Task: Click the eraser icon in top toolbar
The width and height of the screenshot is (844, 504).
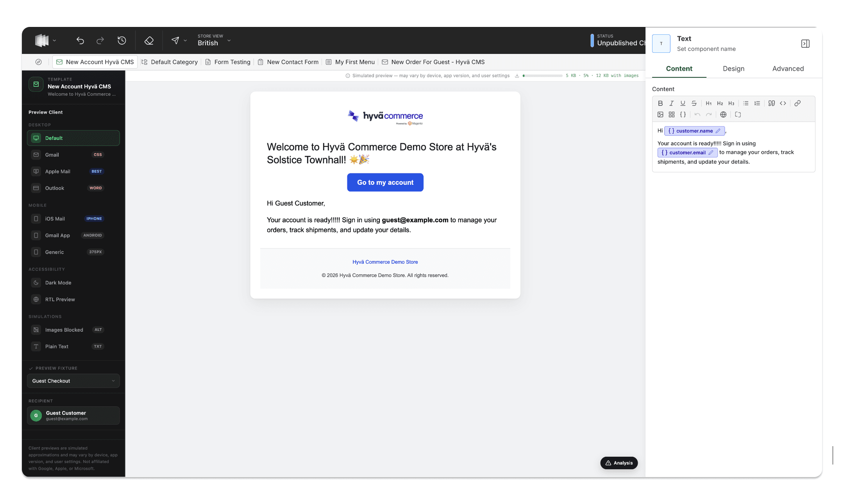Action: pos(149,41)
